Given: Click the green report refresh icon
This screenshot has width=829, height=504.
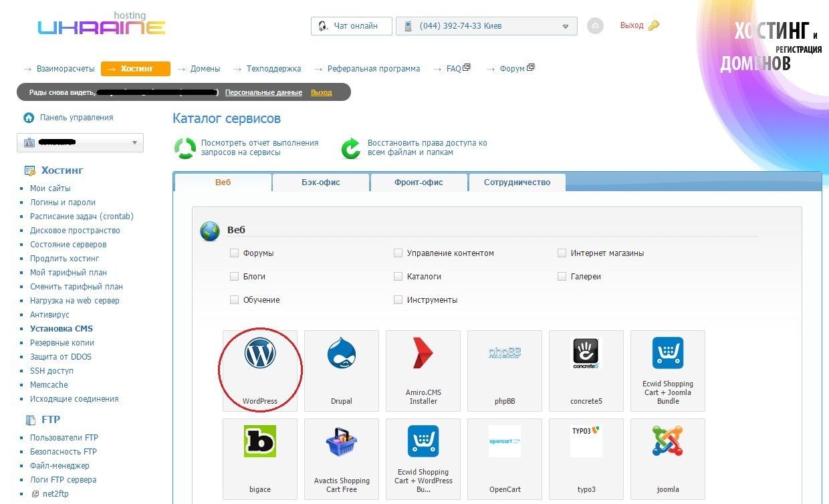Looking at the screenshot, I should click(x=185, y=148).
